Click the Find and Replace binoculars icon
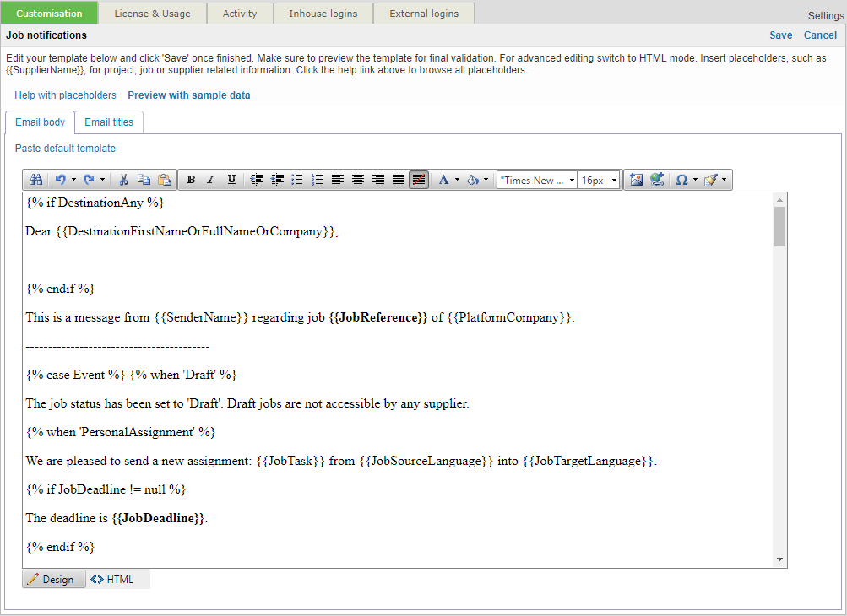The width and height of the screenshot is (847, 616). click(x=35, y=180)
